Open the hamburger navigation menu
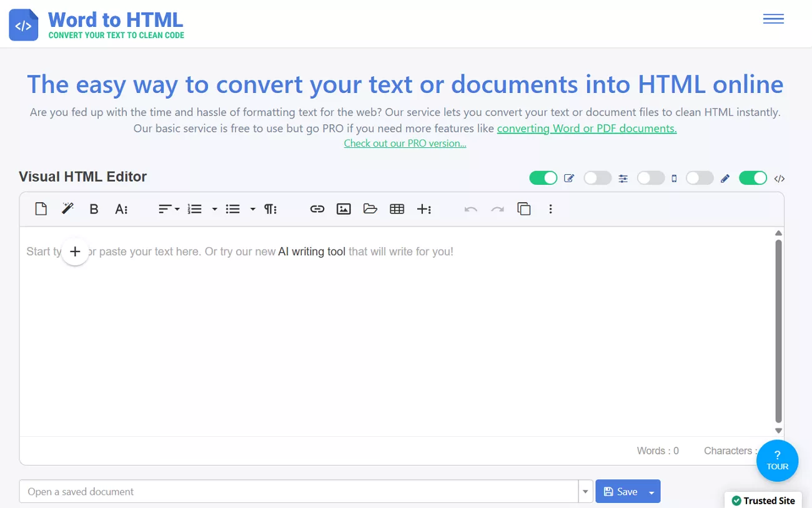 (773, 19)
